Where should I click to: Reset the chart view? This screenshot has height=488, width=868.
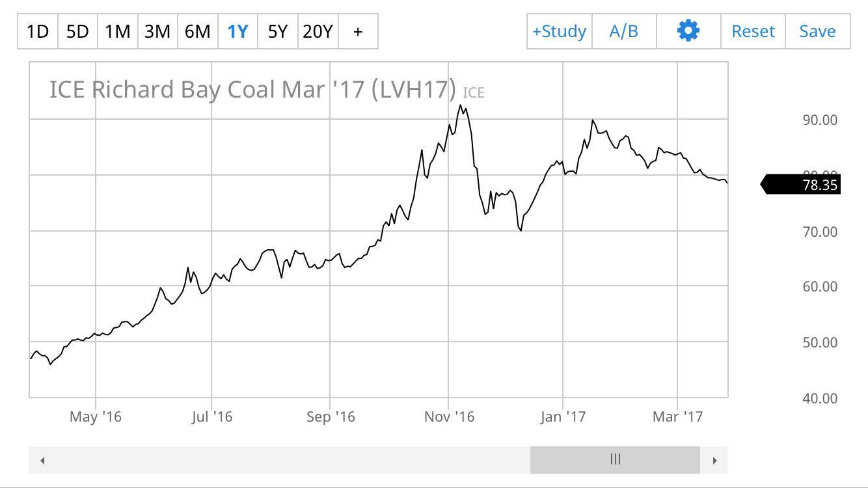coord(753,31)
